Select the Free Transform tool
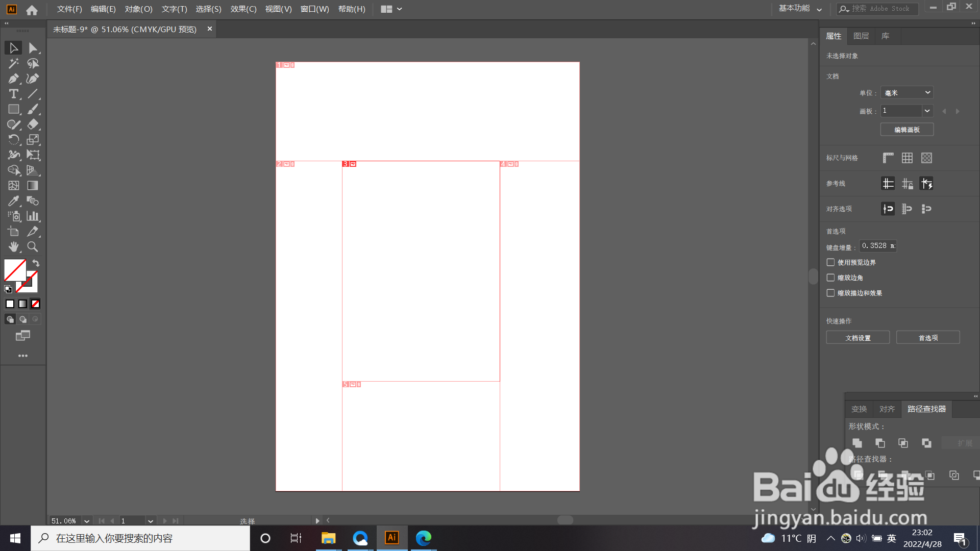Viewport: 980px width, 551px height. pyautogui.click(x=33, y=155)
